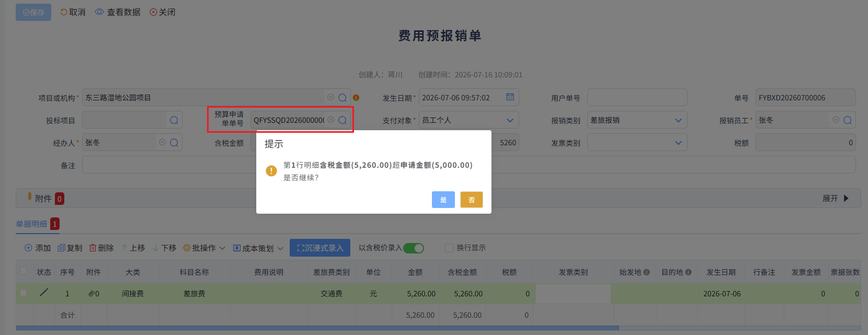Image resolution: width=868 pixels, height=335 pixels.
Task: Click 交通费 cell in row 1
Action: tap(332, 294)
